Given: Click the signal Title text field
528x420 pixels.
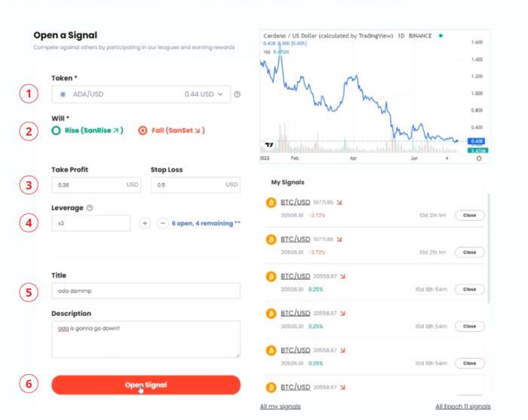Looking at the screenshot, I should 146,290.
